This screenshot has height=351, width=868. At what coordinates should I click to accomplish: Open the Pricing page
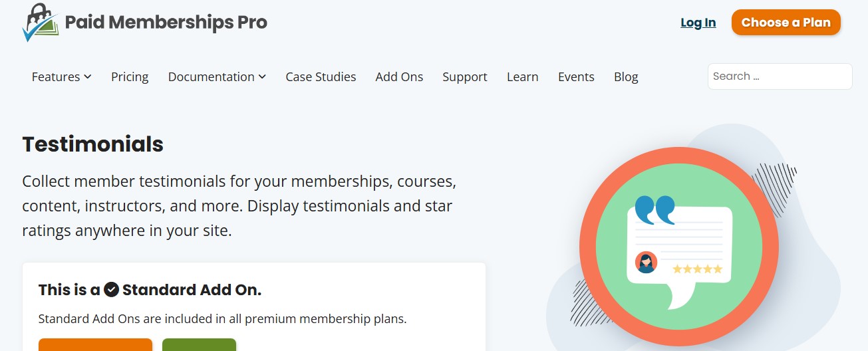130,77
